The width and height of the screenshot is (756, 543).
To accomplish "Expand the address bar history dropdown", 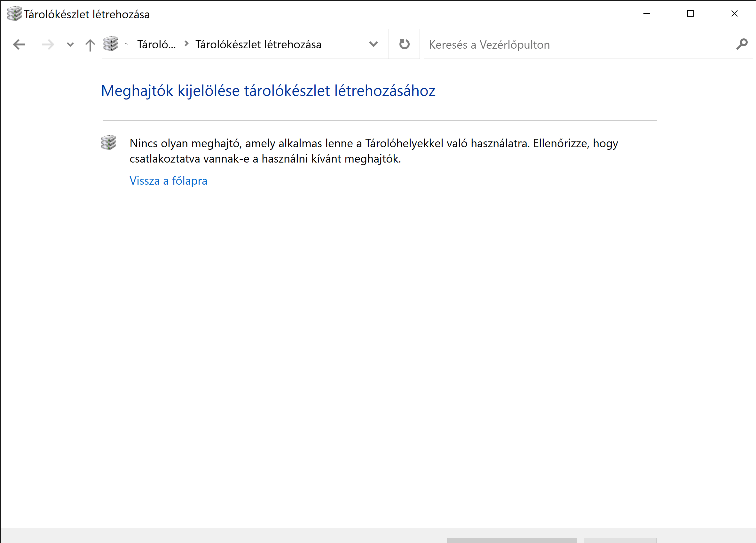I will pyautogui.click(x=373, y=44).
